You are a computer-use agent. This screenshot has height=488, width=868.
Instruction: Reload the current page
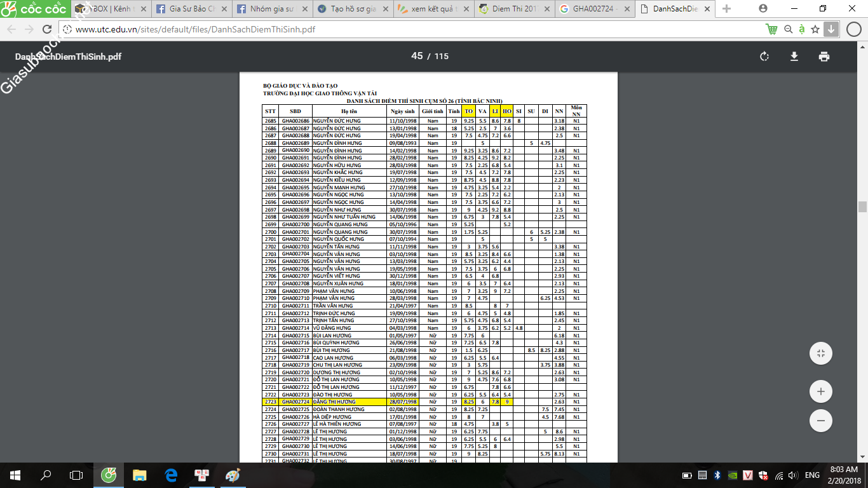[x=46, y=30]
